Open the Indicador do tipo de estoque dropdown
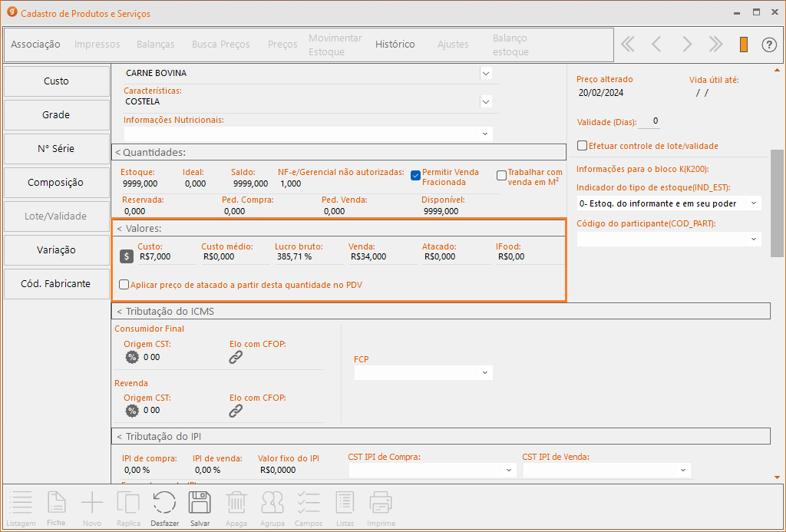786x532 pixels. coord(754,203)
